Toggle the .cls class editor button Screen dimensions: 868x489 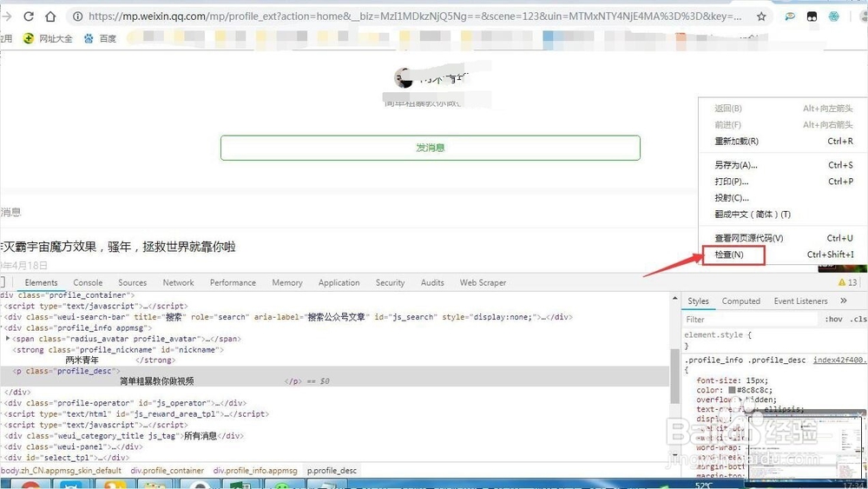tap(858, 320)
